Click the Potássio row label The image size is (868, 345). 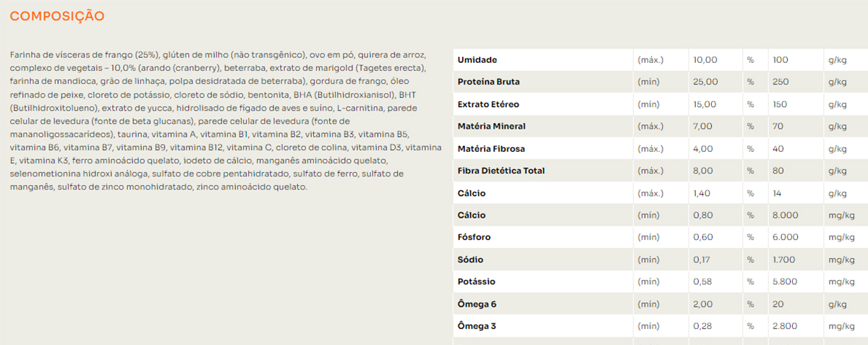[476, 281]
